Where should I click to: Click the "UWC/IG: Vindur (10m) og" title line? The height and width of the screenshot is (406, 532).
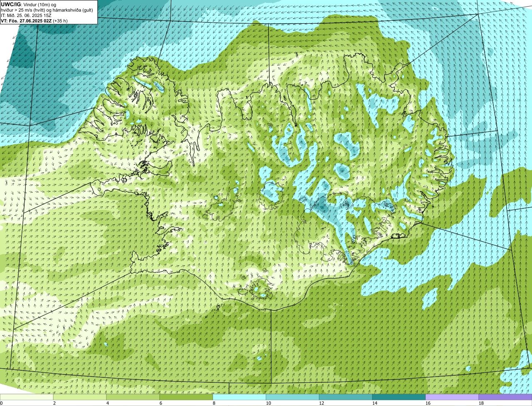[x=29, y=4]
